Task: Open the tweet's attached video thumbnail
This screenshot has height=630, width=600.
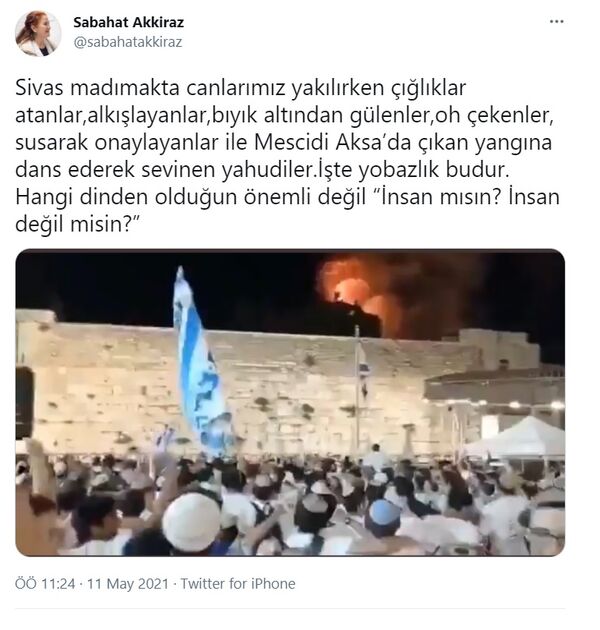Action: click(290, 402)
